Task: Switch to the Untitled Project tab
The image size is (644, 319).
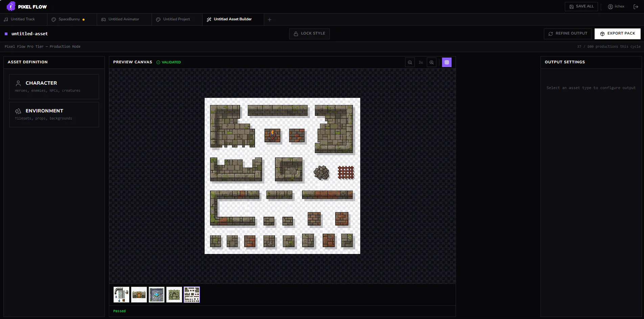Action: (x=177, y=19)
